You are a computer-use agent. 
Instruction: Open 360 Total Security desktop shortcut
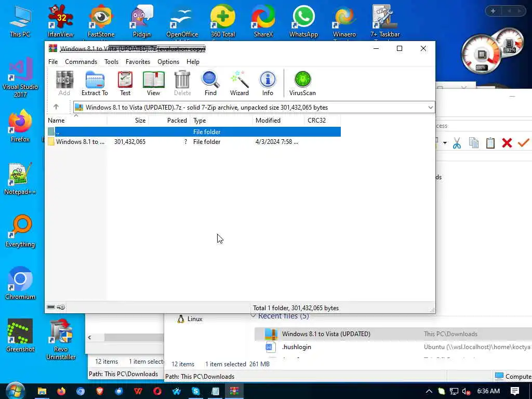(x=222, y=21)
